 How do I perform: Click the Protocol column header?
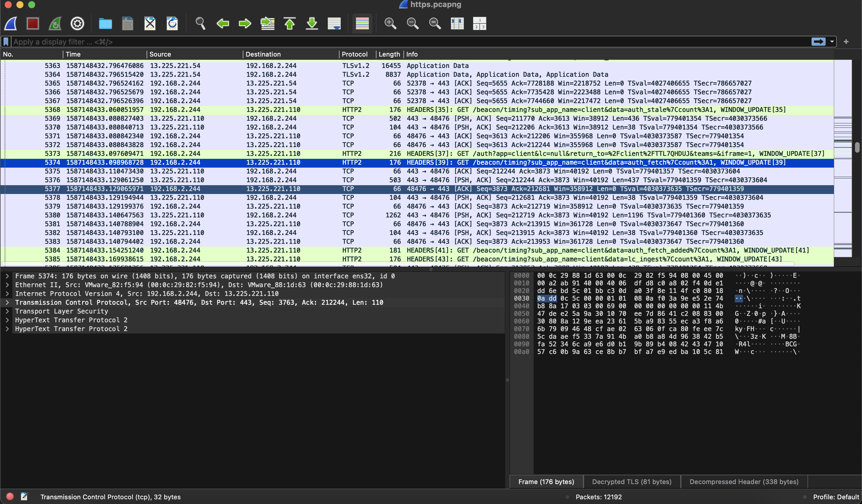[x=354, y=54]
